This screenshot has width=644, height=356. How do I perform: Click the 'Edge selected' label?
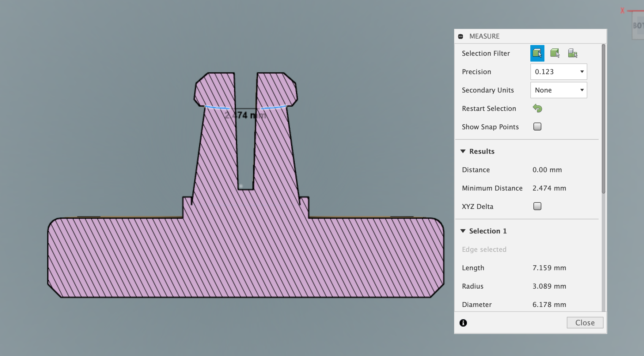(x=484, y=249)
